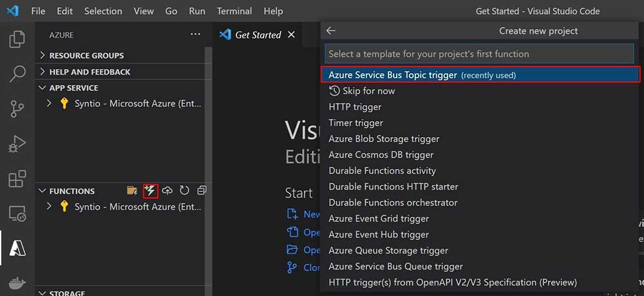The width and height of the screenshot is (644, 296).
Task: Open the View menu
Action: [144, 11]
